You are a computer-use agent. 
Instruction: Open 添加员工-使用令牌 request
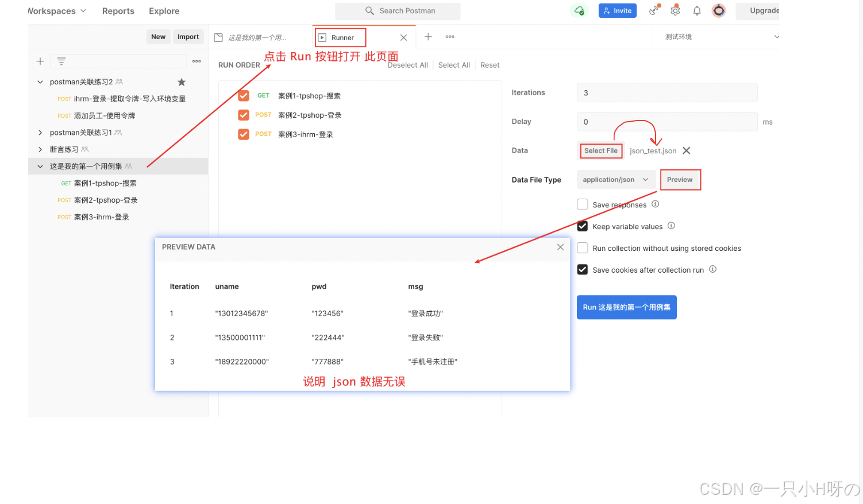pyautogui.click(x=105, y=115)
